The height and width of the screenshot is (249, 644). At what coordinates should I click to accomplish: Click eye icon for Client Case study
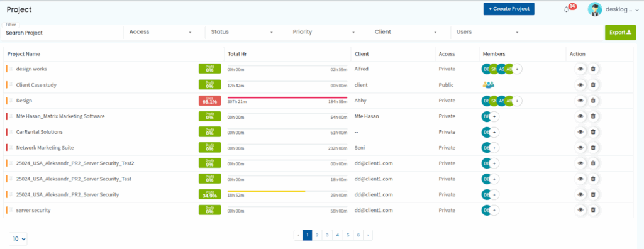580,85
